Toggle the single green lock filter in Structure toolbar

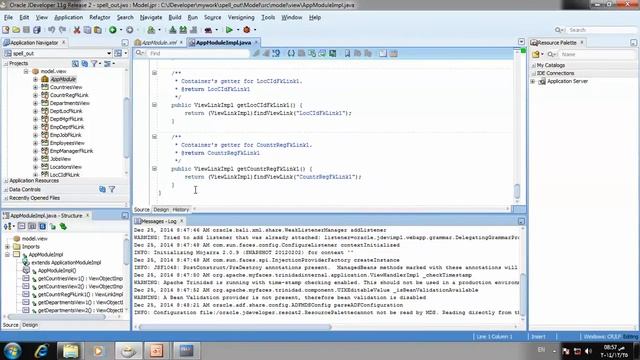click(x=53, y=227)
